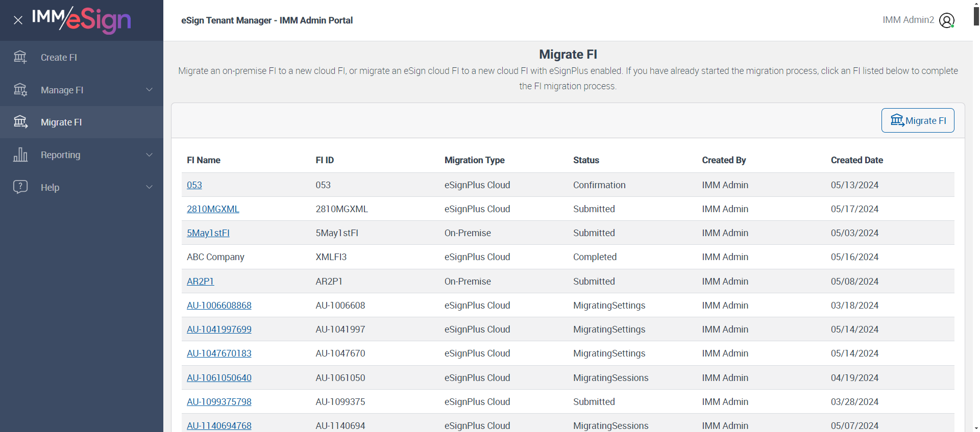The height and width of the screenshot is (432, 980).
Task: Click the Created By column header
Action: [x=724, y=160]
